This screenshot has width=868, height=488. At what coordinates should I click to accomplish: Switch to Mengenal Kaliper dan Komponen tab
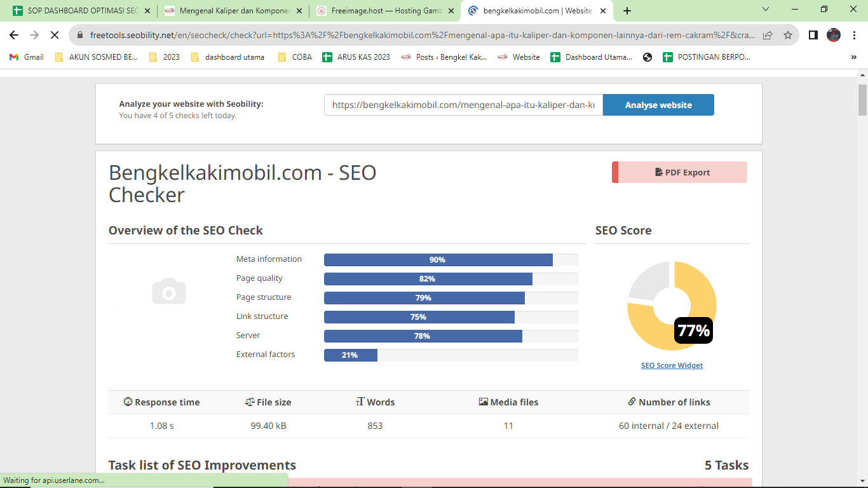point(233,11)
